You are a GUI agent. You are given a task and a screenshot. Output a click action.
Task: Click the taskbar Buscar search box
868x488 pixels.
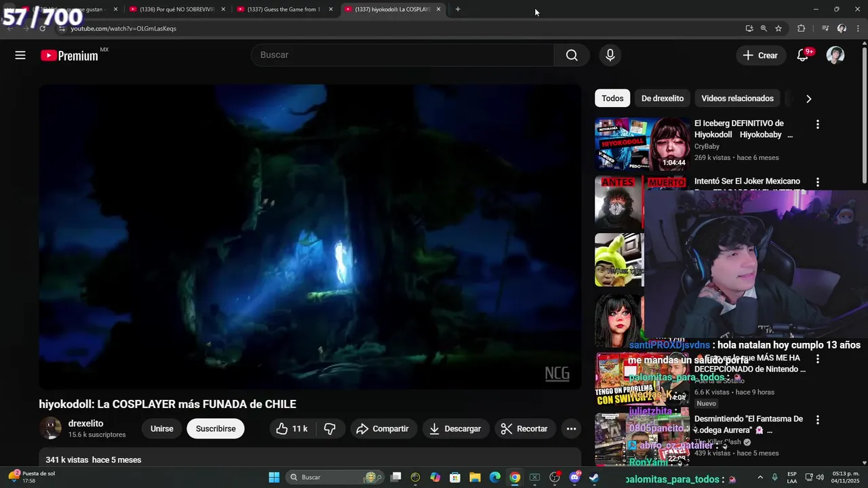334,477
